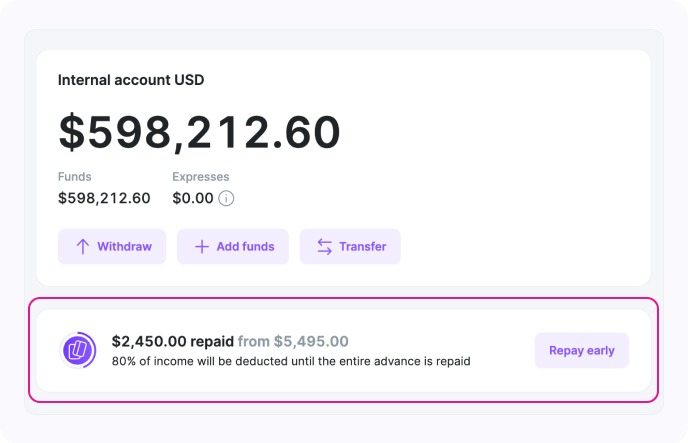Click the purple circular advance progress icon

coord(78,350)
